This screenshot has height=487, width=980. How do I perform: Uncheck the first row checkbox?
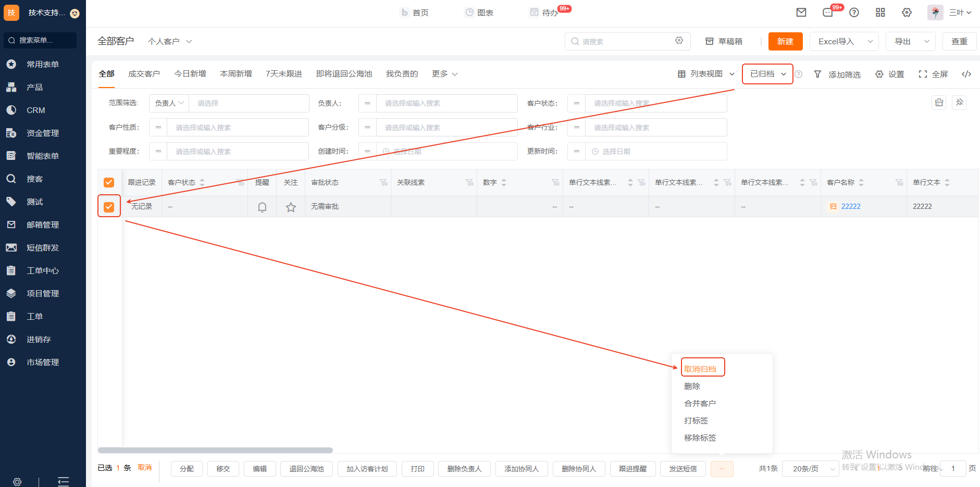pos(109,207)
